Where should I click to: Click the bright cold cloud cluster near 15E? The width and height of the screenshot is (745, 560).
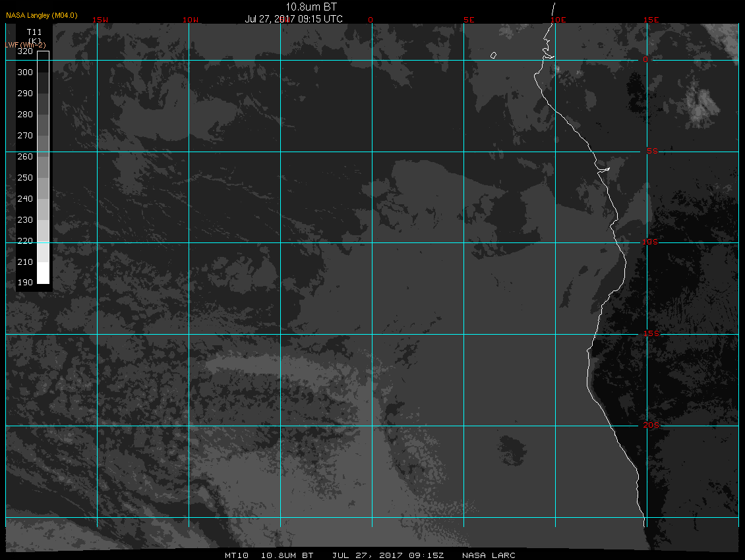click(701, 105)
